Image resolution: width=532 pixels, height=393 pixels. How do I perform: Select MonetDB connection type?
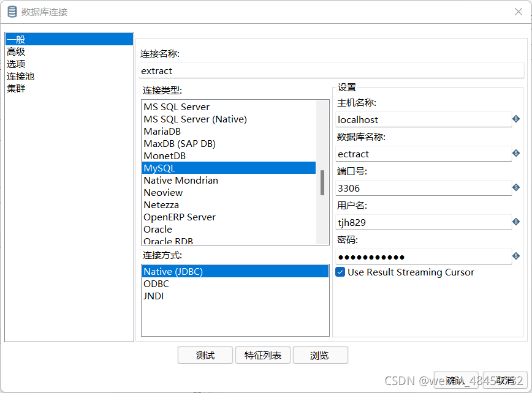(229, 155)
